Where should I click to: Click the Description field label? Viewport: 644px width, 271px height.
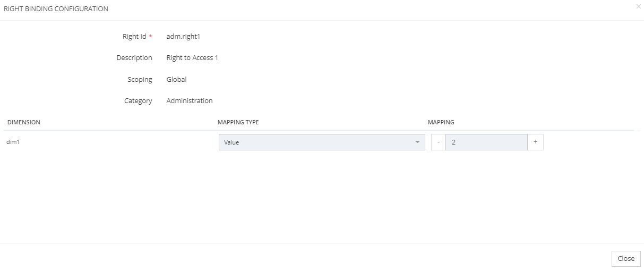(134, 58)
